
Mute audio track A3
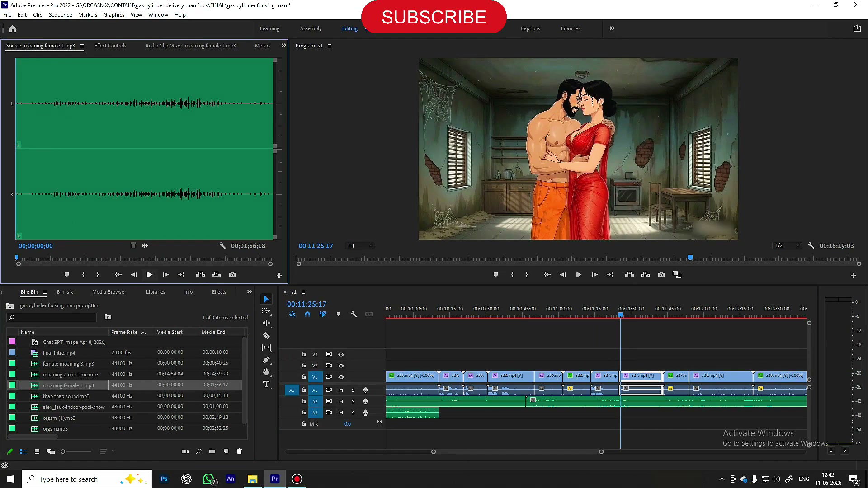coord(341,413)
